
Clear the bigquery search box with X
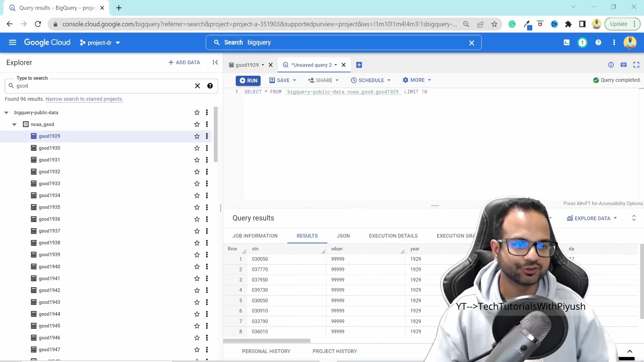[472, 43]
